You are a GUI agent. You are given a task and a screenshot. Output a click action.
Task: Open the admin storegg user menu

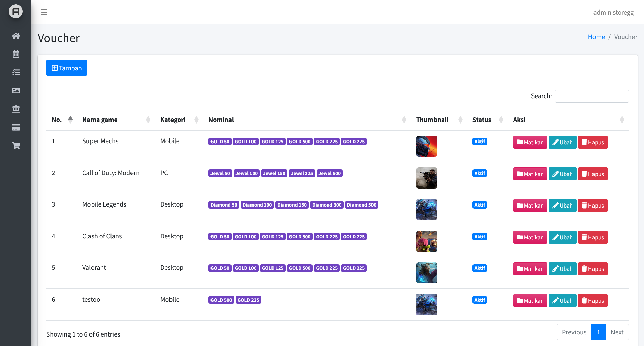tap(613, 12)
